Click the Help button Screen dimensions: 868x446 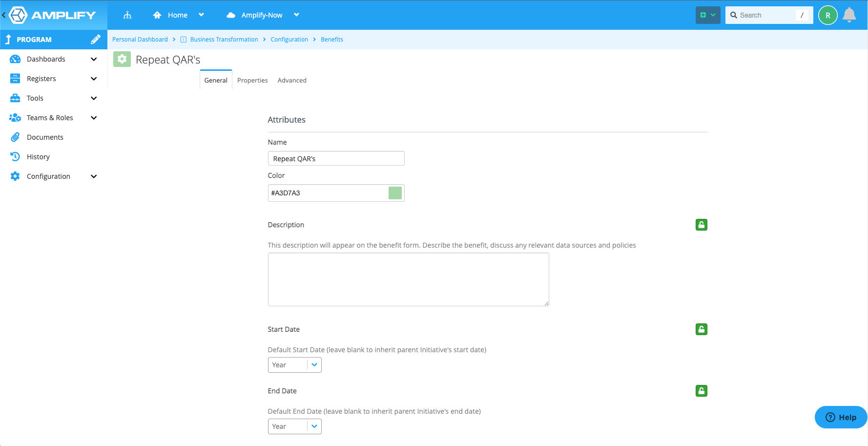point(841,417)
